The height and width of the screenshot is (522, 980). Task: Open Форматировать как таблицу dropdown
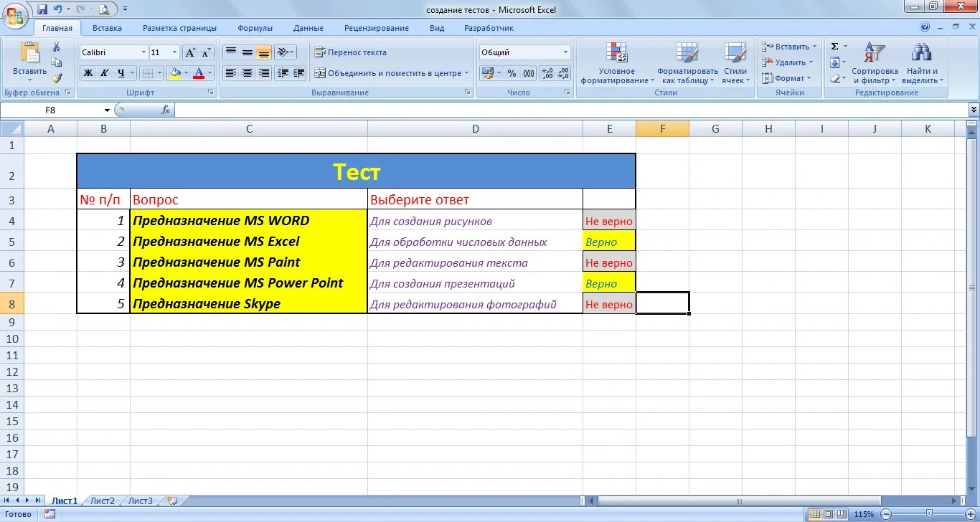(687, 63)
